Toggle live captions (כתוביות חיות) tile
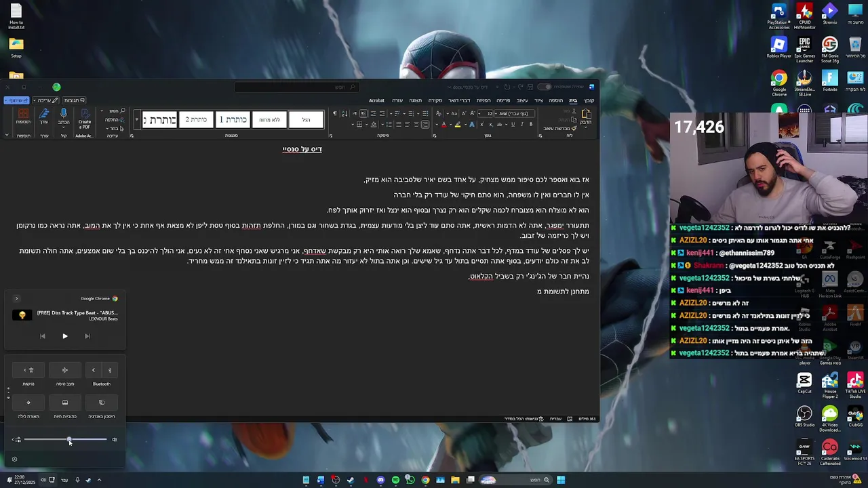Screen dimensions: 868x488 (65, 403)
